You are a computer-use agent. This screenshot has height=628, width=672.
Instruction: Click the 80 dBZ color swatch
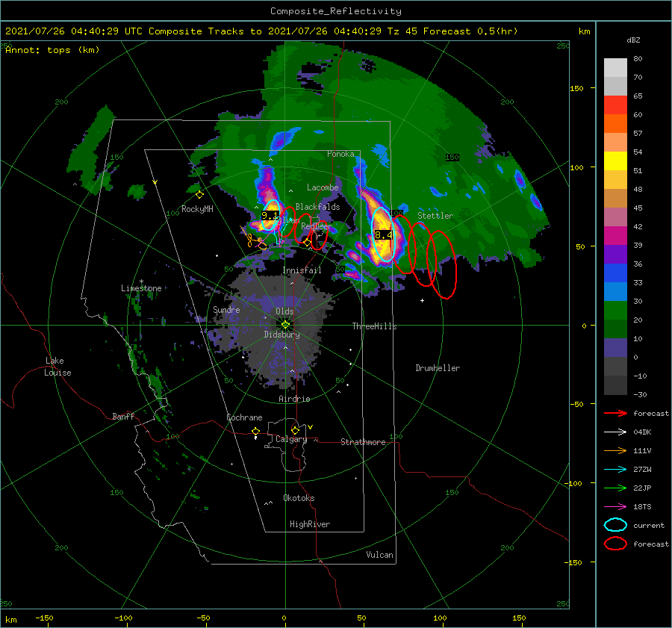[x=615, y=67]
